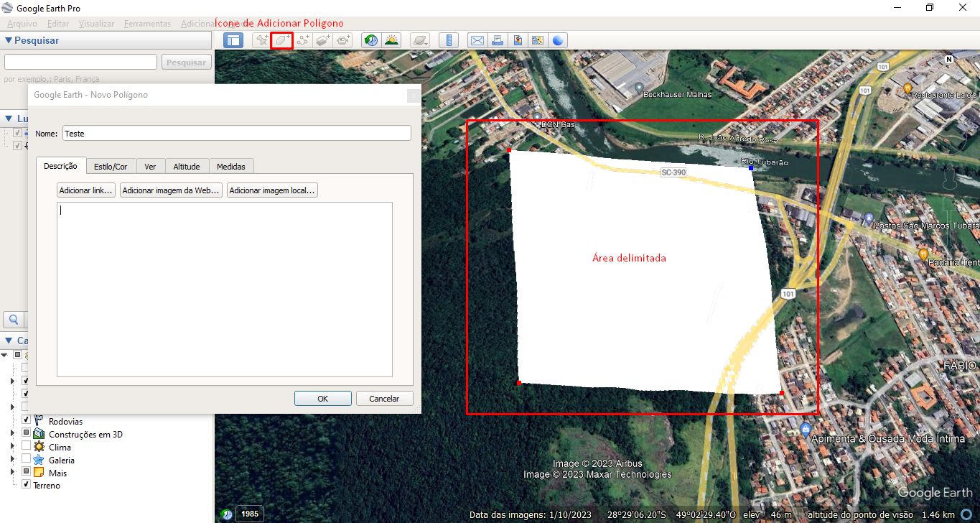The image size is (980, 523).
Task: Collapse the Camadas panel triangle
Action: [8, 341]
